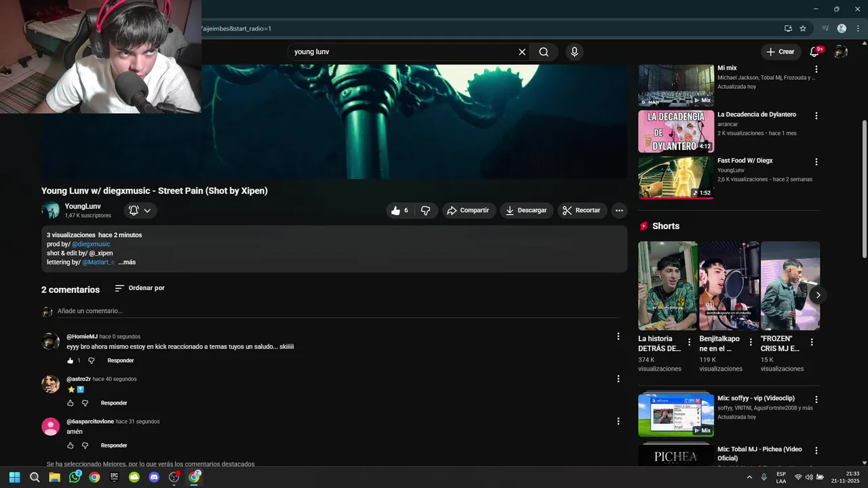This screenshot has width=868, height=488.
Task: Start voice search with the microphone icon
Action: [x=574, y=52]
